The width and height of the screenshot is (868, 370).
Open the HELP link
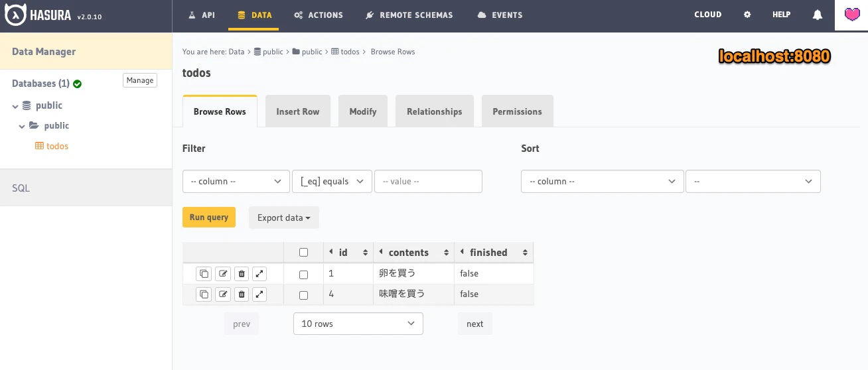(781, 15)
